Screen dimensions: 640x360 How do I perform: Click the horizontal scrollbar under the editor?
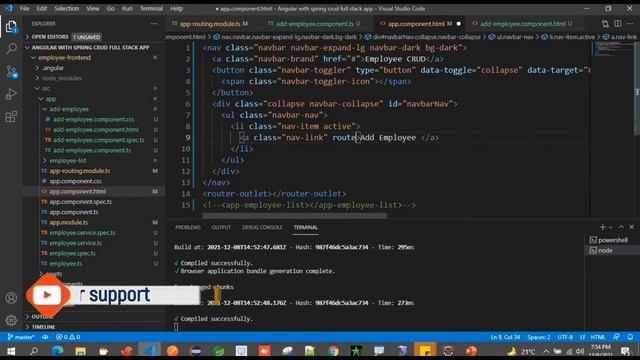coord(294,216)
